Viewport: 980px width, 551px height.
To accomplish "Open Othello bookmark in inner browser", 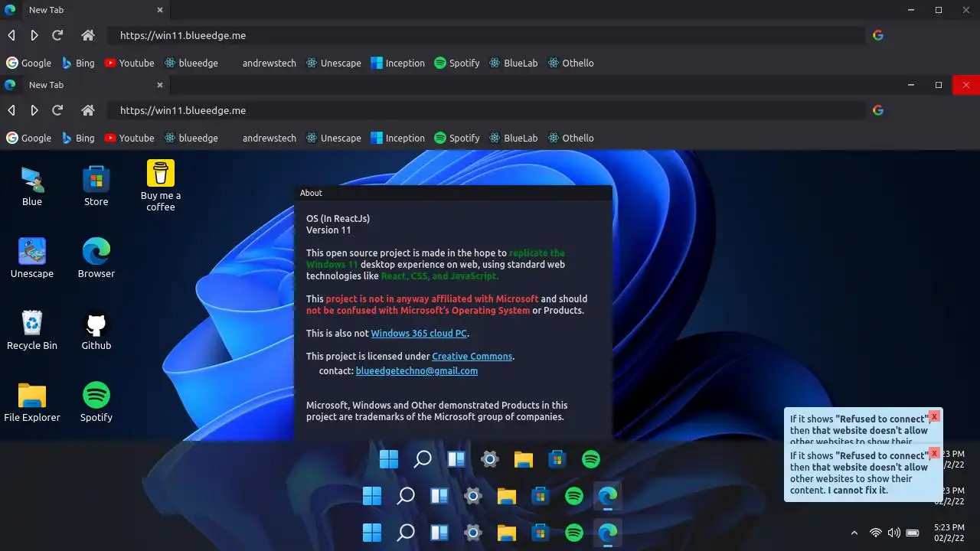I will [571, 138].
